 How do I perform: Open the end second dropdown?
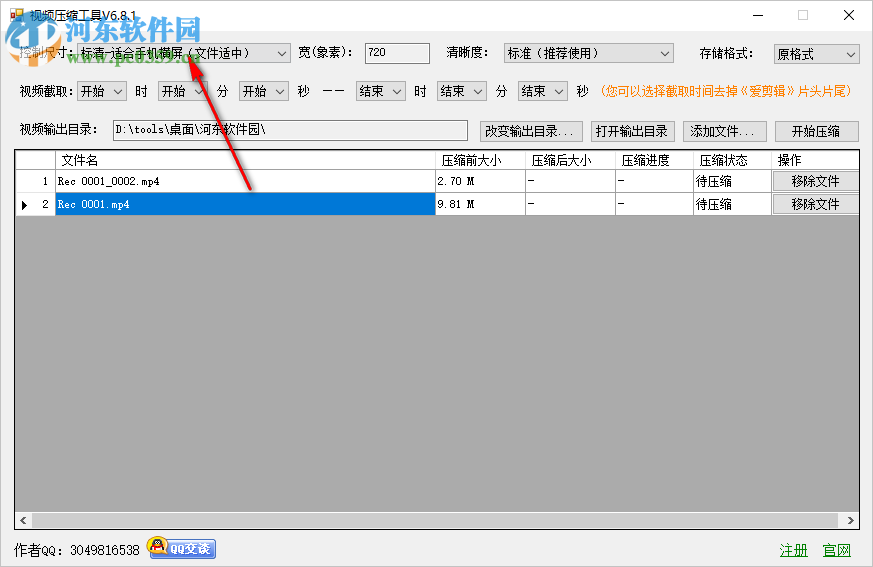[543, 91]
